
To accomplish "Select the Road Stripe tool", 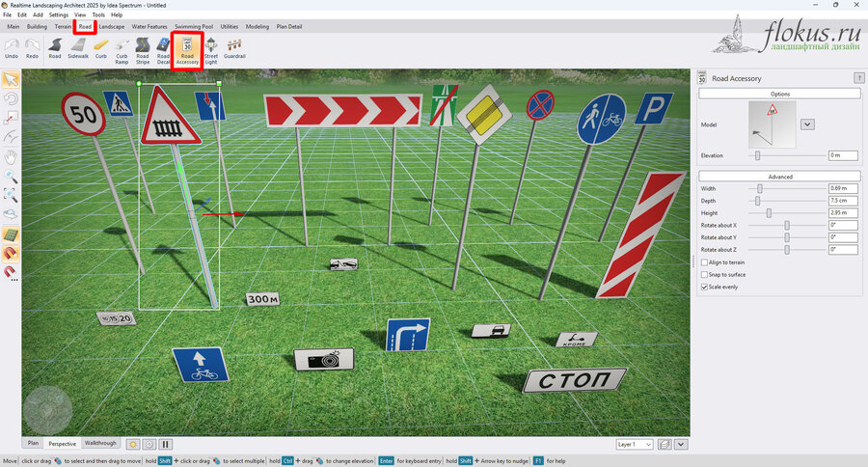I will point(143,51).
